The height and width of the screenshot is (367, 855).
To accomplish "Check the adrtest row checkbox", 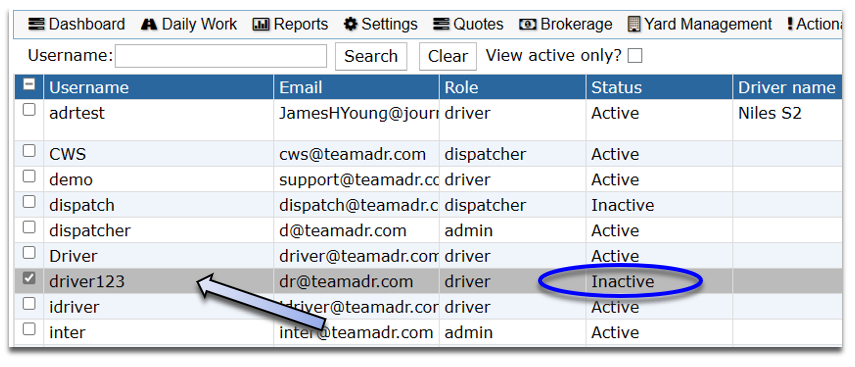I will click(x=29, y=110).
